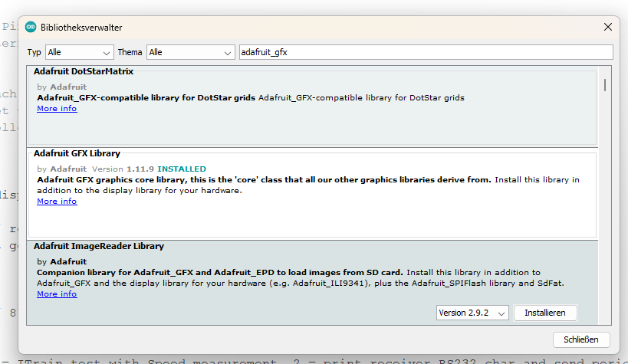Open More info link for Adafruit GFX Library
The width and height of the screenshot is (628, 364).
click(57, 202)
